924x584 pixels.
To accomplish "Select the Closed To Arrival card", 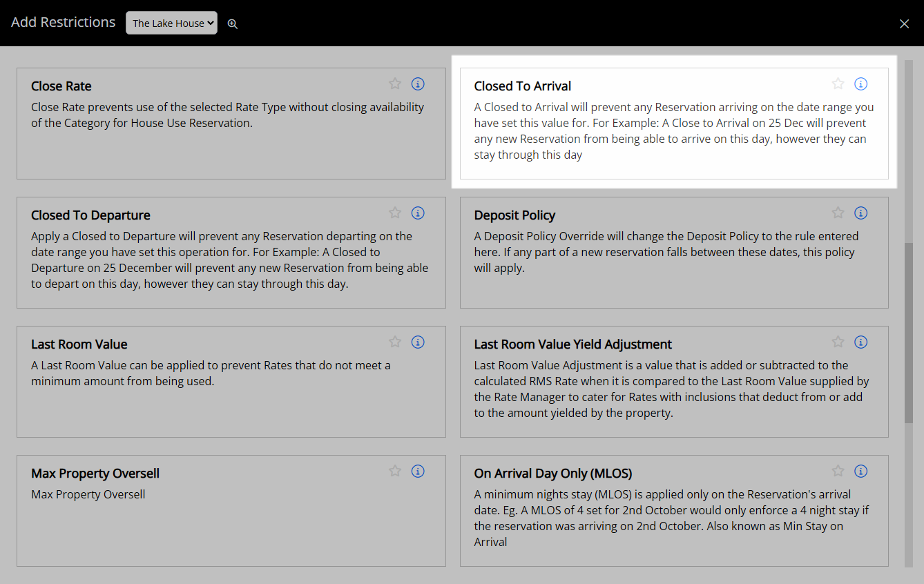I will (x=674, y=124).
